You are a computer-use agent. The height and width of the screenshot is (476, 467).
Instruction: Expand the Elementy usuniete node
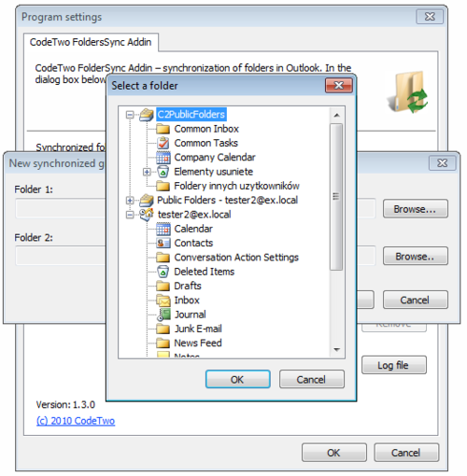click(x=147, y=172)
